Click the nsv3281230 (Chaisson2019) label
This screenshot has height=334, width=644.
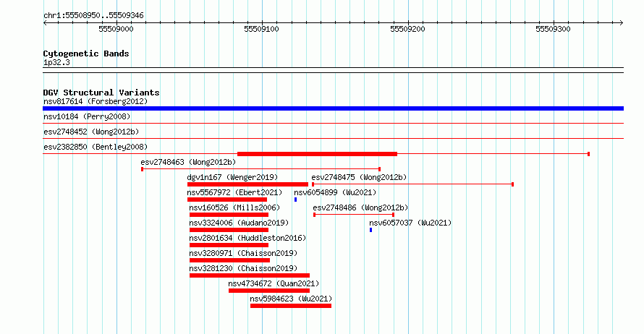(x=243, y=268)
